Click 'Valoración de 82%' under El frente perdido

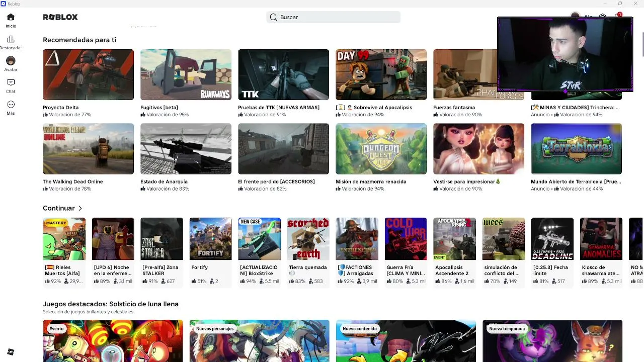pyautogui.click(x=262, y=189)
